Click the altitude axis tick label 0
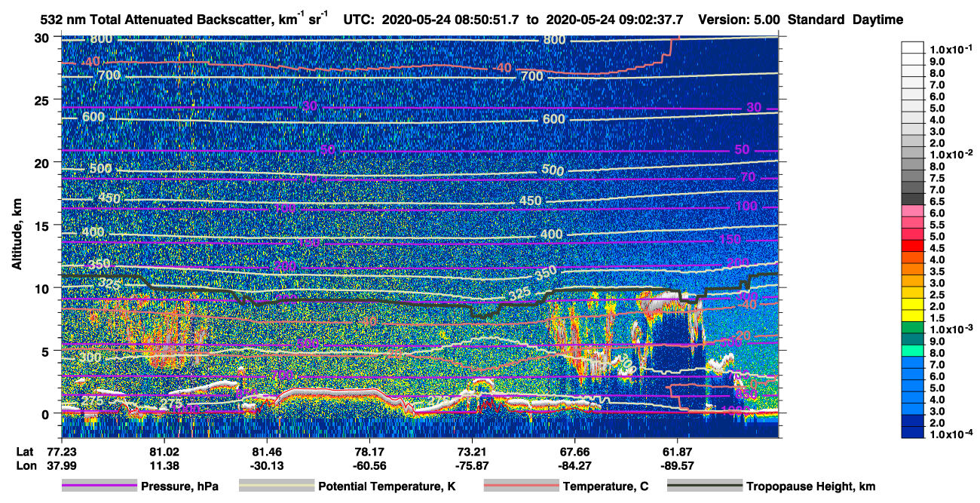This screenshot has width=980, height=503. click(47, 413)
